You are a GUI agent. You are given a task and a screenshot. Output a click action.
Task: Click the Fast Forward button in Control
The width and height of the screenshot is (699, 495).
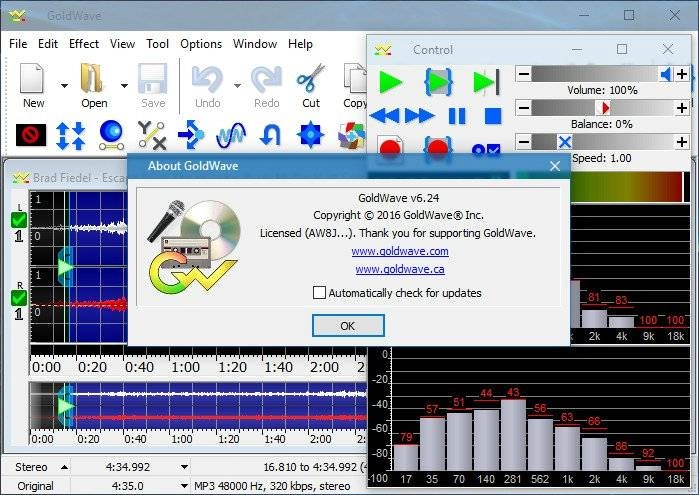(x=419, y=116)
